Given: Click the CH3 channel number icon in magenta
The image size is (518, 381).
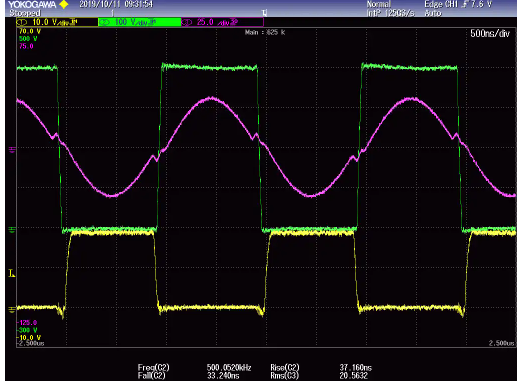Looking at the screenshot, I should pos(187,23).
